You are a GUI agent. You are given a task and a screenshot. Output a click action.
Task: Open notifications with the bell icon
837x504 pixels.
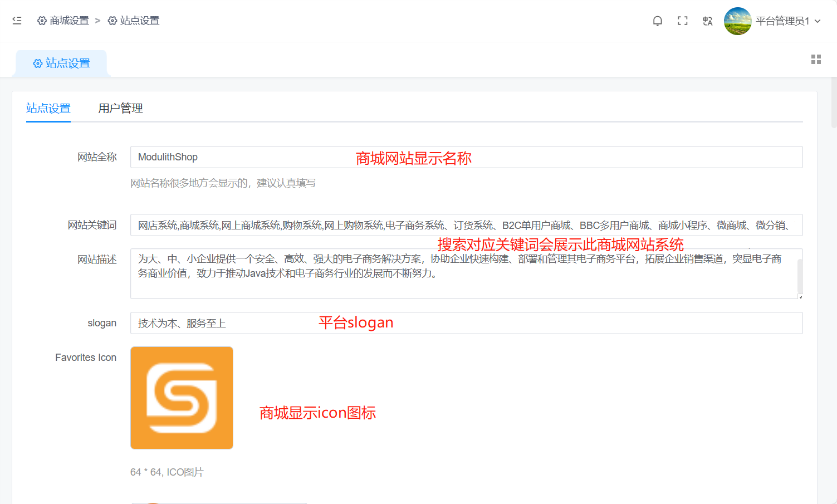point(657,21)
